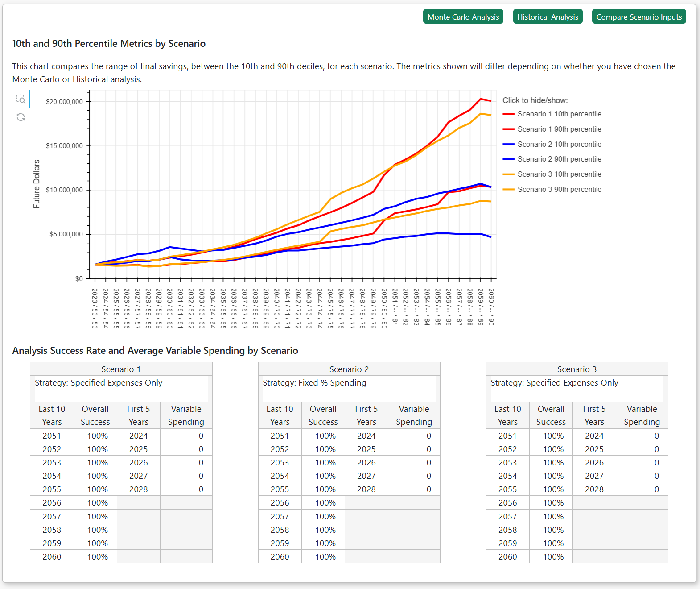Toggle Scenario 2 10th percentile legend entry

pos(559,145)
